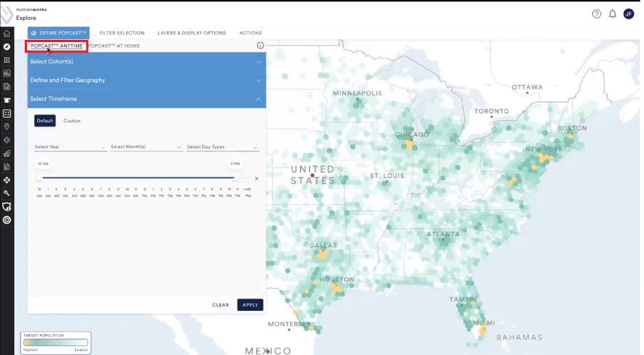The image size is (644, 355).
Task: Click the four-way arrows icon in sidebar
Action: pyautogui.click(x=7, y=180)
